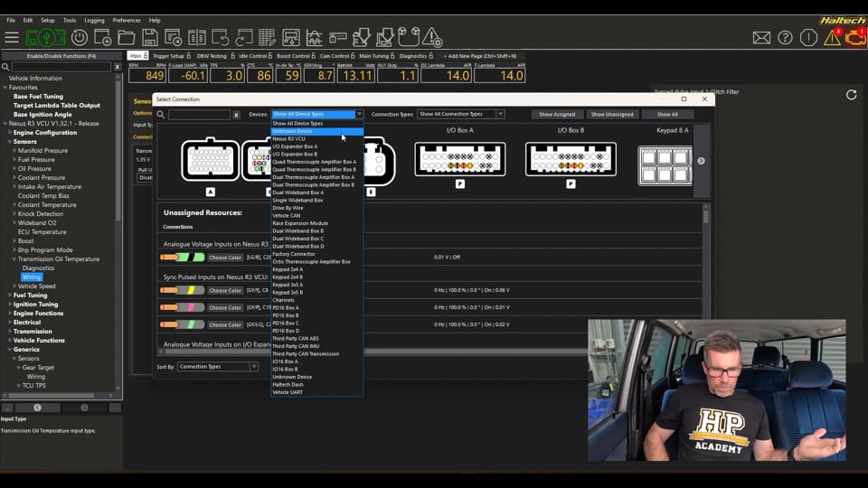The image size is (868, 488).
Task: Open the warning triangle with gear icon
Action: coord(432,38)
